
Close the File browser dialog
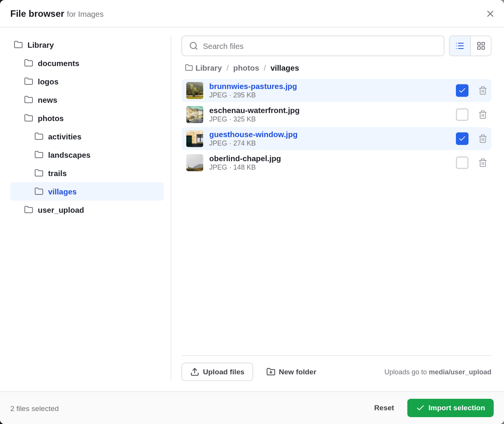pos(490,14)
